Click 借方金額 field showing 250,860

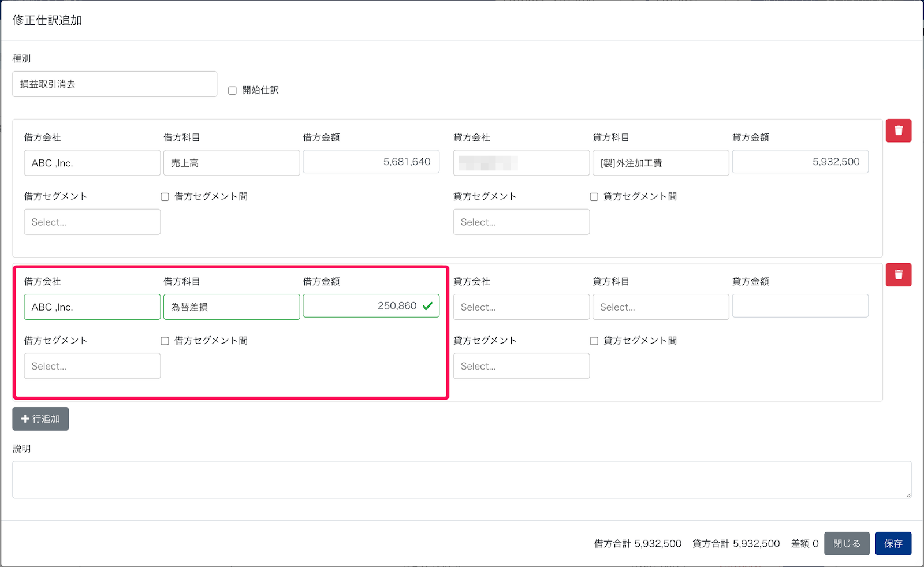pos(364,306)
